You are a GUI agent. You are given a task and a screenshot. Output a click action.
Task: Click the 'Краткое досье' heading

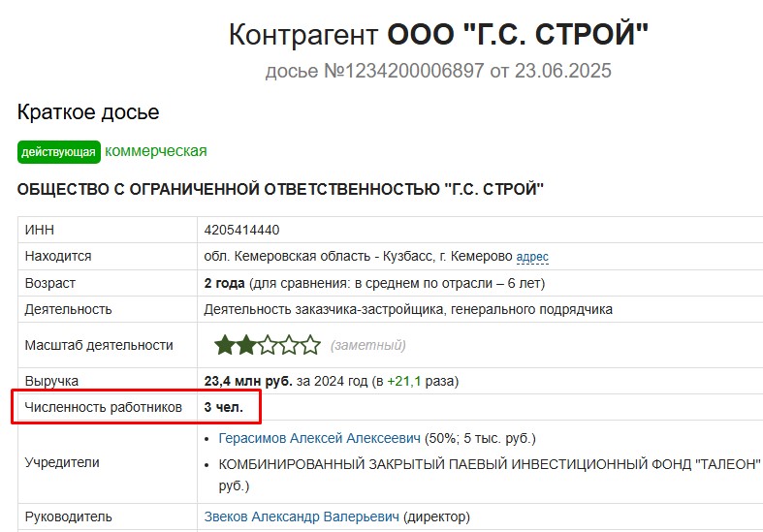pyautogui.click(x=88, y=112)
